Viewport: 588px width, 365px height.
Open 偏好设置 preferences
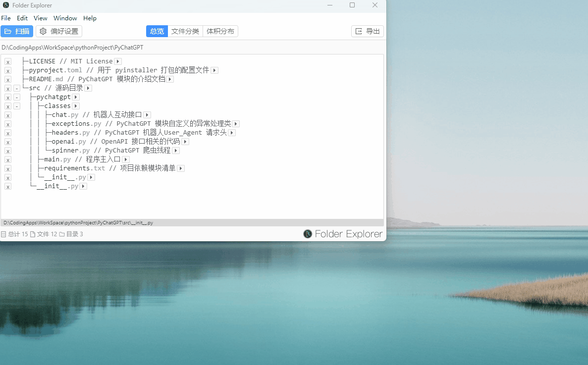tap(59, 31)
